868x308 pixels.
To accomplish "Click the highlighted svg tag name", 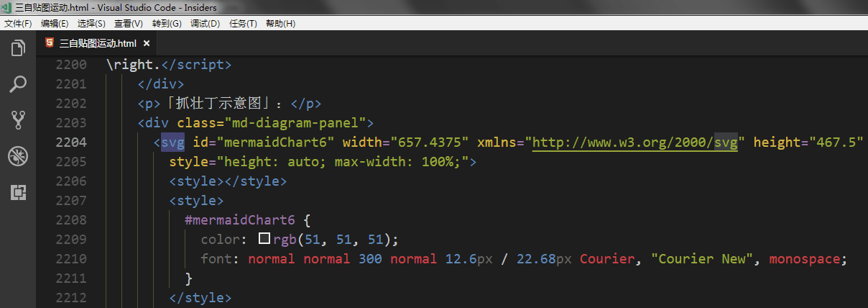I will [x=173, y=142].
